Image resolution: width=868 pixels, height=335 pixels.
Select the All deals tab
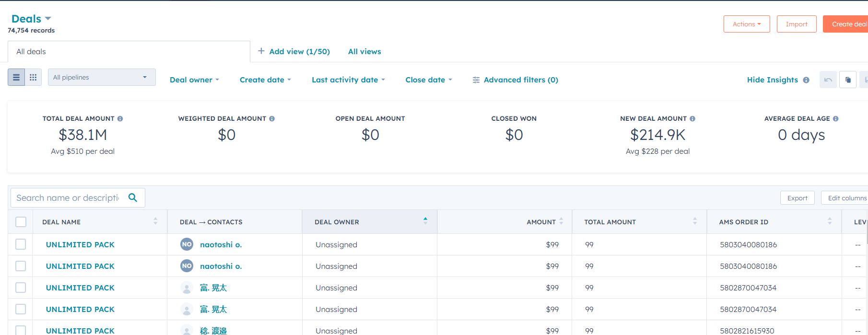pyautogui.click(x=31, y=52)
